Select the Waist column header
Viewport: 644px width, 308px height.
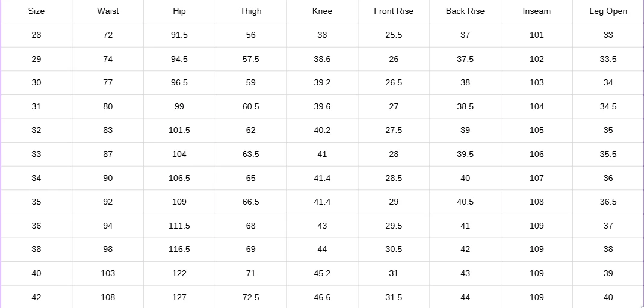pos(108,11)
